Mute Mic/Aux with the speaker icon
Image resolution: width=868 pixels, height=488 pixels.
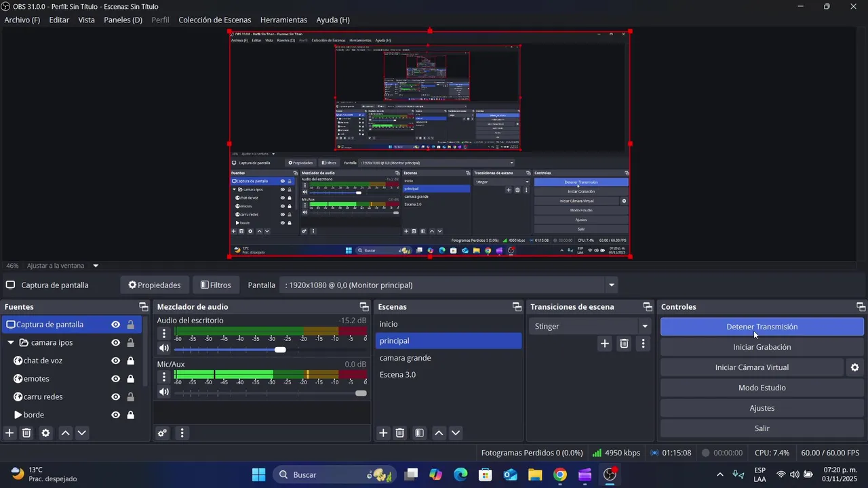tap(164, 392)
